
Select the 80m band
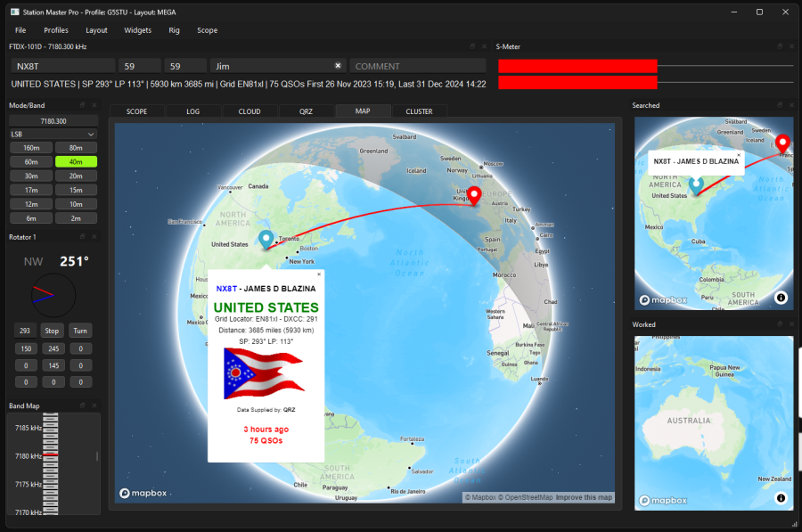point(76,148)
